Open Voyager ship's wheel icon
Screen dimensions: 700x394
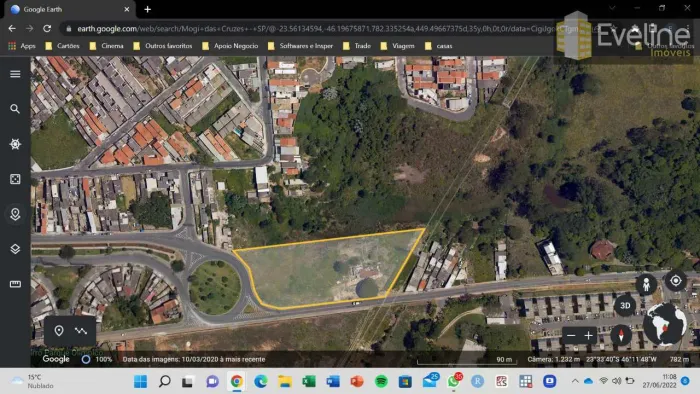tap(15, 144)
